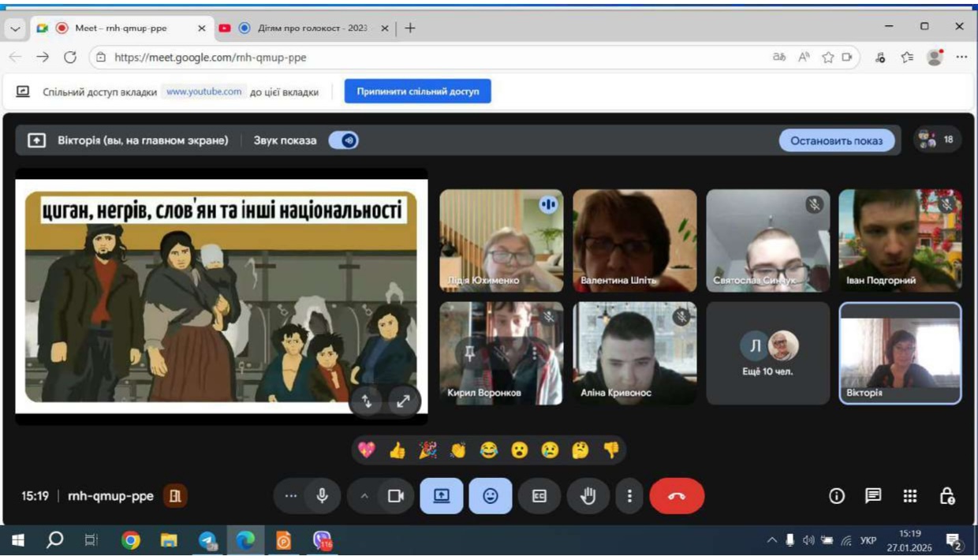This screenshot has height=560, width=978.
Task: Expand camera settings chevron arrow
Action: tap(364, 496)
